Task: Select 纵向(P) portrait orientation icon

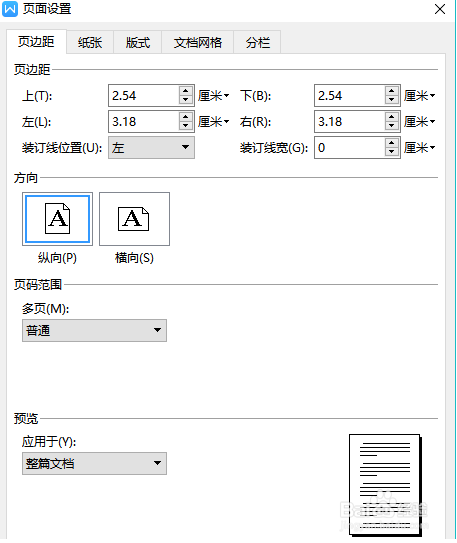Action: (x=57, y=219)
